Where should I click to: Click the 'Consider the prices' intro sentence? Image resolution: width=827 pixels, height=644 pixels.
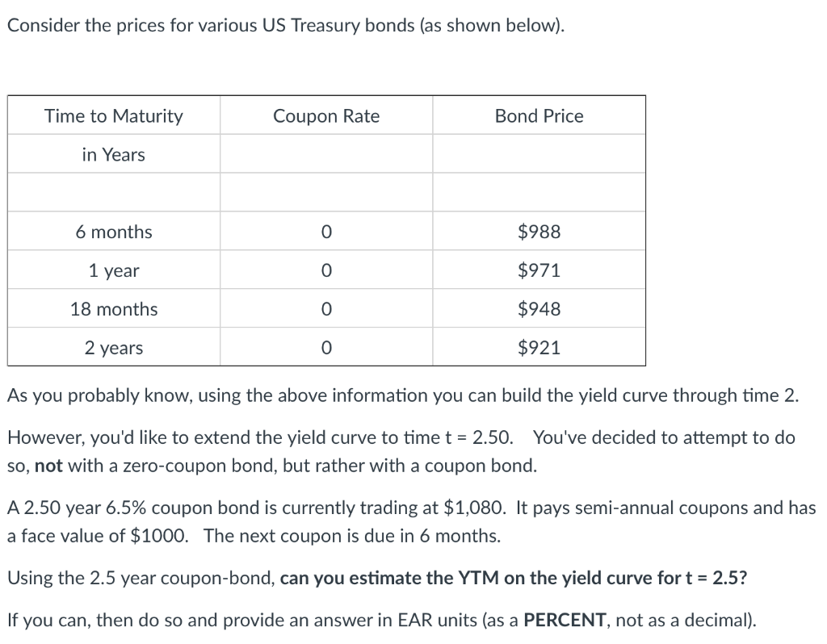coord(286,25)
